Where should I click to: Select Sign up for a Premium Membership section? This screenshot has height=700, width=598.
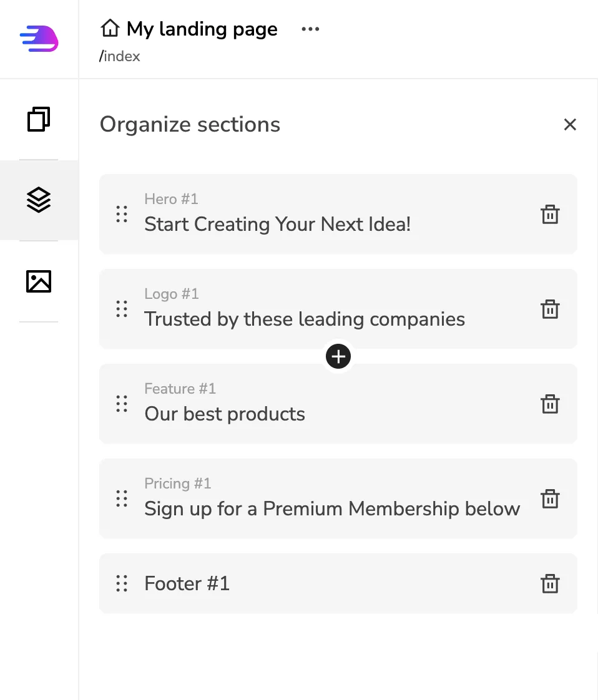click(338, 498)
